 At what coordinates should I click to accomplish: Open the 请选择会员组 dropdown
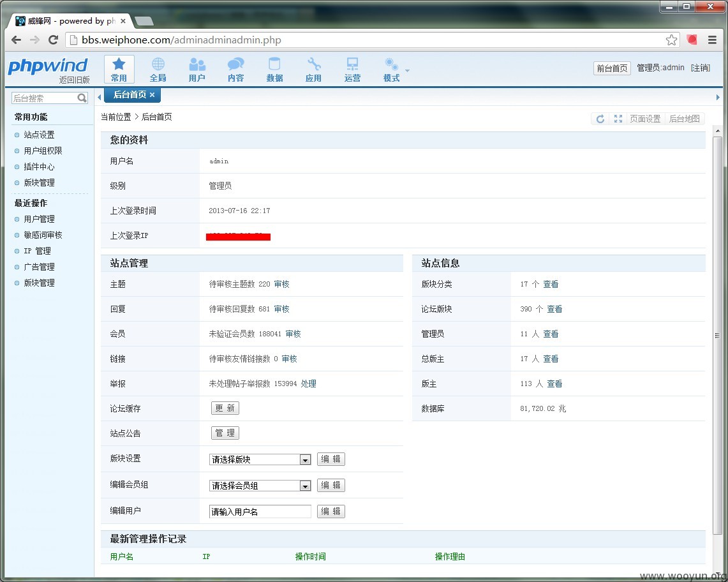click(260, 486)
